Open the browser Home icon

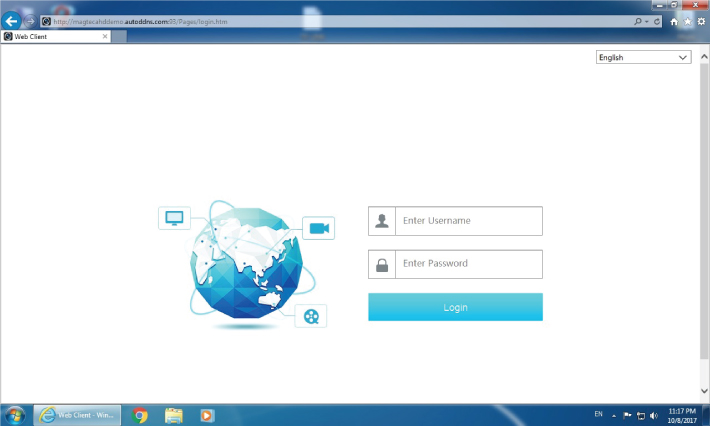(x=674, y=21)
